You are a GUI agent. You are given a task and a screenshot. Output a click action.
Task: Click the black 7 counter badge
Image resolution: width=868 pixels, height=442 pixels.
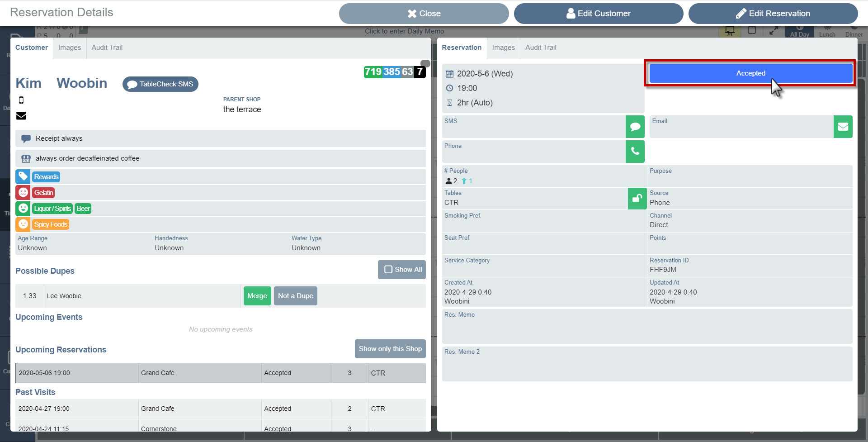[420, 72]
